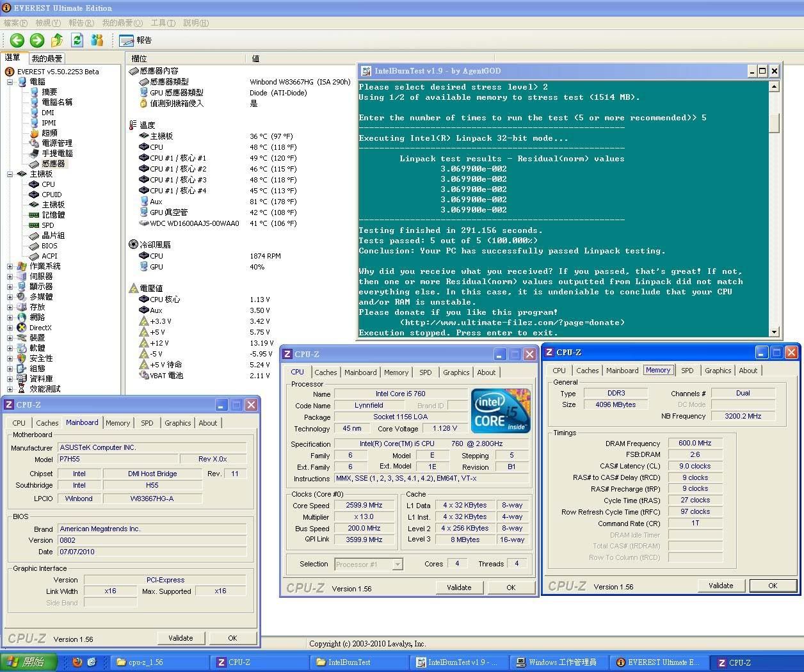
Task: Switch to the 我的最愛 favorites tab
Action: pyautogui.click(x=47, y=58)
